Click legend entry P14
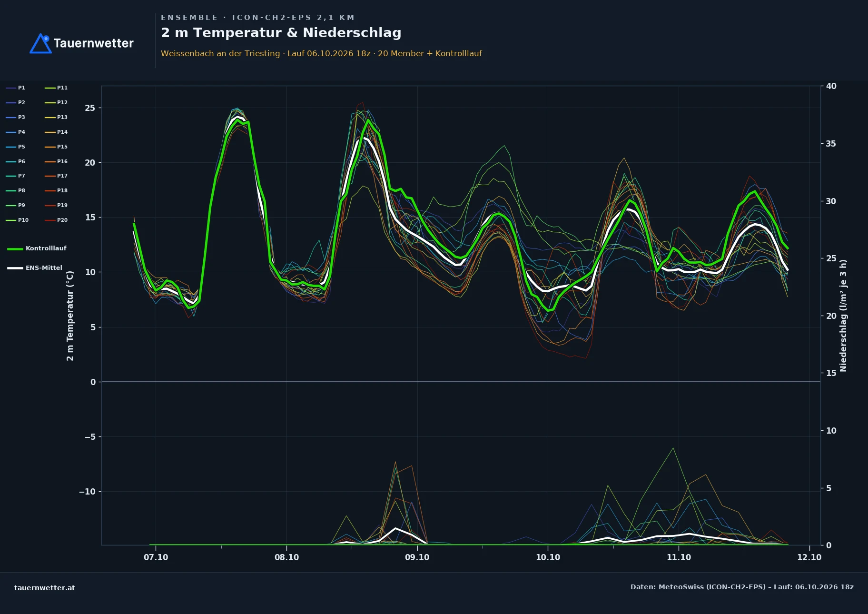 (56, 132)
